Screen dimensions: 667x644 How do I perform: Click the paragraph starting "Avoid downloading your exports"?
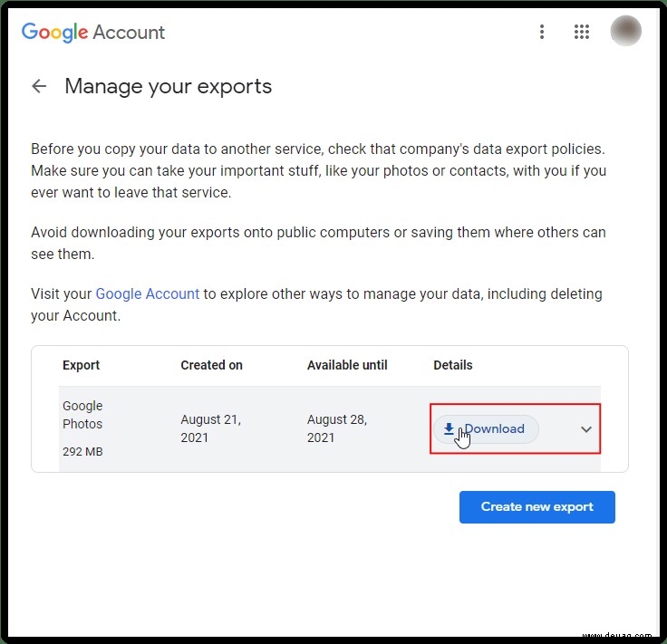[x=318, y=243]
